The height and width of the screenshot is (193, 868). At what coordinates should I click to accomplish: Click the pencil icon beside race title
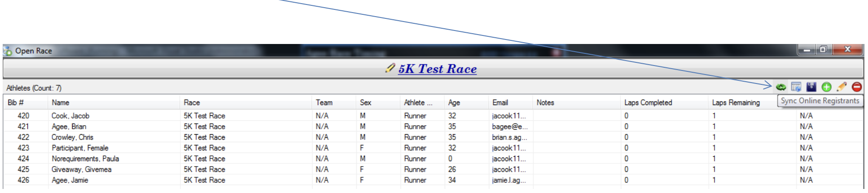click(x=390, y=68)
